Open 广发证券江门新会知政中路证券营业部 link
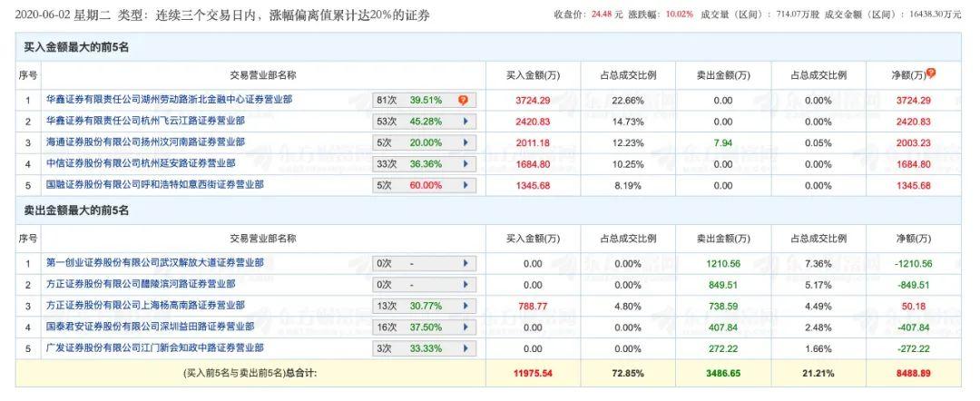980x401 pixels. pyautogui.click(x=155, y=347)
